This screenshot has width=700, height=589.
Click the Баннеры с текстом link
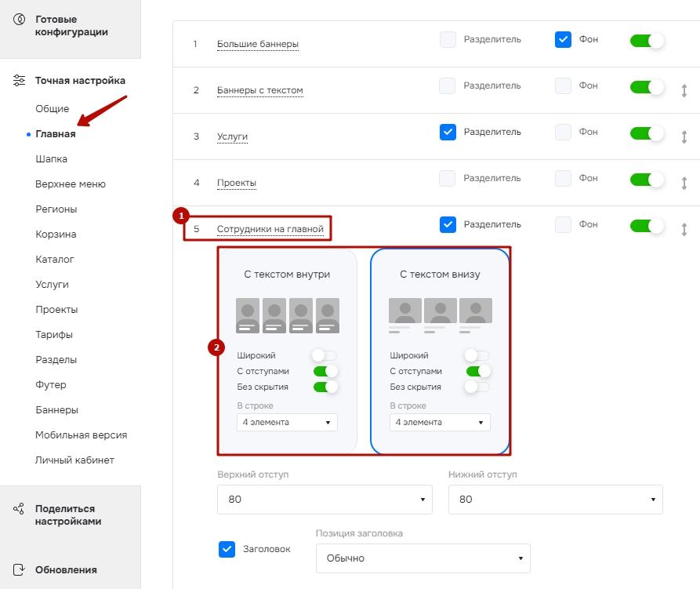click(x=259, y=91)
